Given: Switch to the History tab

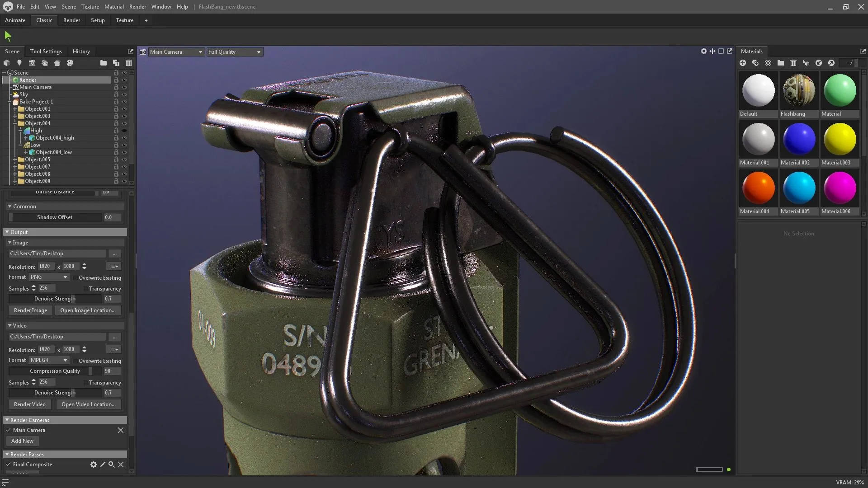Looking at the screenshot, I should tap(81, 51).
